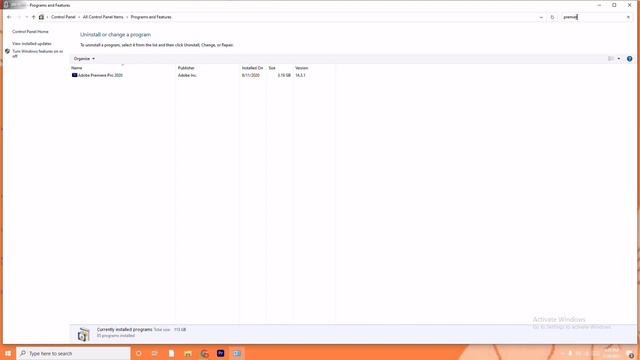Open the Help button
Image resolution: width=640 pixels, height=360 pixels.
[629, 59]
